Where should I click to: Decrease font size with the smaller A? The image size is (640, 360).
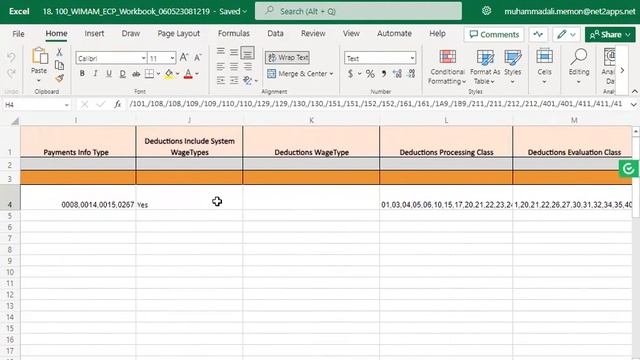tap(198, 58)
